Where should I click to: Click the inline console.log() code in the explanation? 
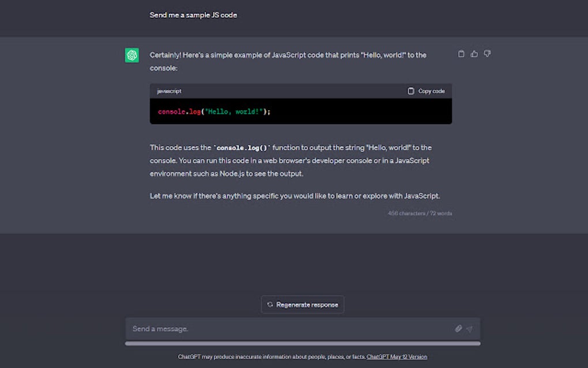point(242,148)
